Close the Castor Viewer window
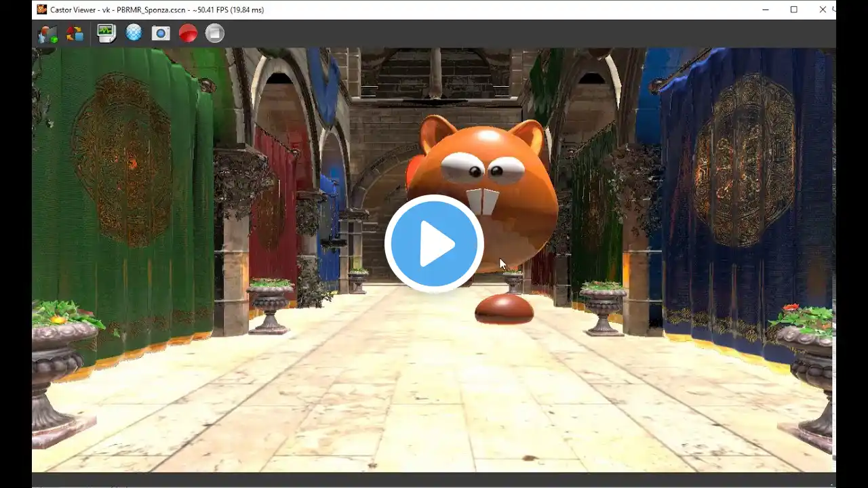868x488 pixels. click(823, 9)
